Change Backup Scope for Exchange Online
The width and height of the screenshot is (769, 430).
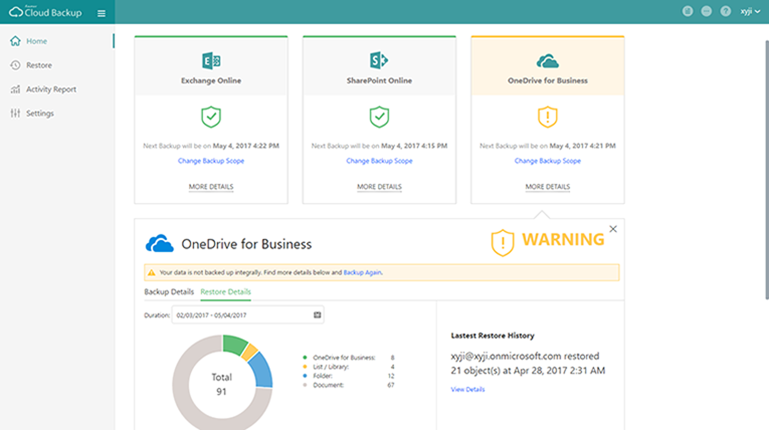point(211,161)
